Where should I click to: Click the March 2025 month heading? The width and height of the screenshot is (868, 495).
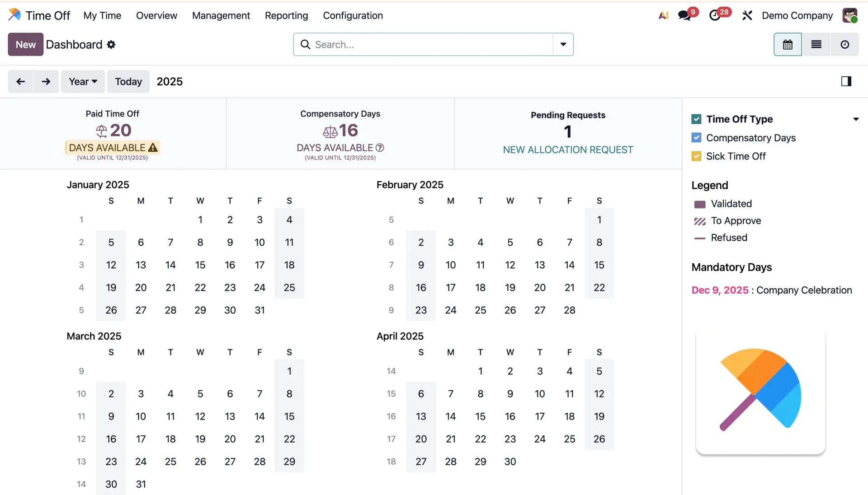coord(94,336)
